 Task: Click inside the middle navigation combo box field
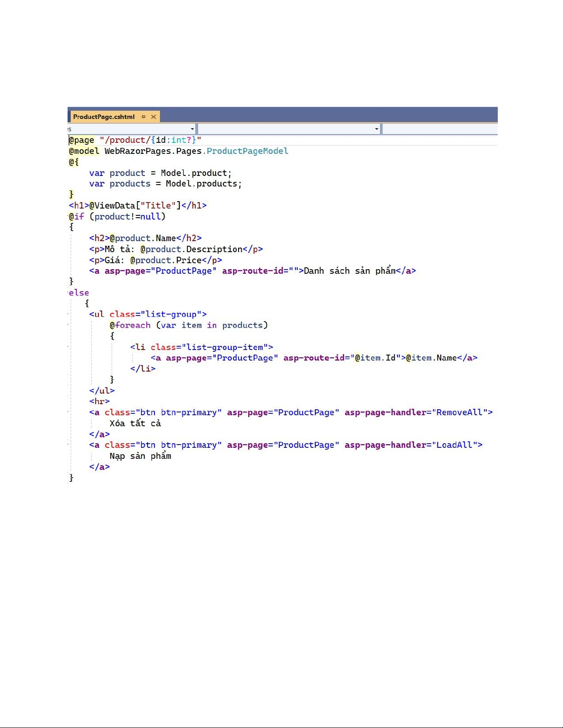[286, 129]
